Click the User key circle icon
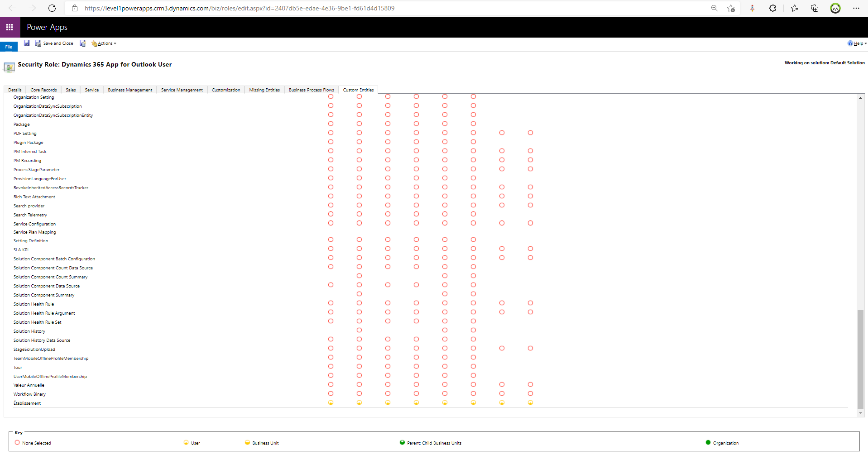The height and width of the screenshot is (455, 868). point(186,442)
